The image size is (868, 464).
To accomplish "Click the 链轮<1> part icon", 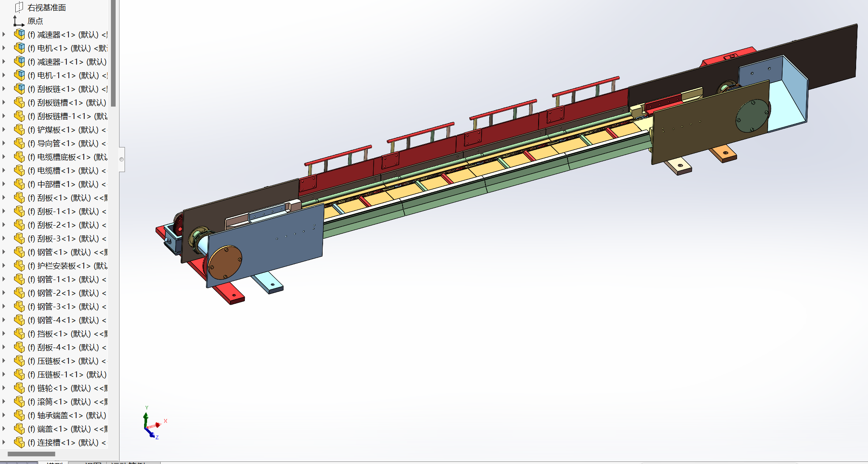I will pos(20,388).
